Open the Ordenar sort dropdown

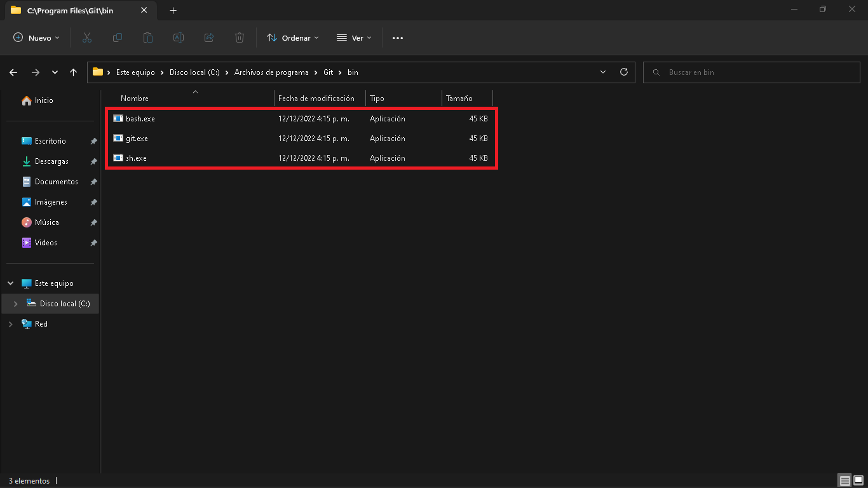click(x=293, y=38)
